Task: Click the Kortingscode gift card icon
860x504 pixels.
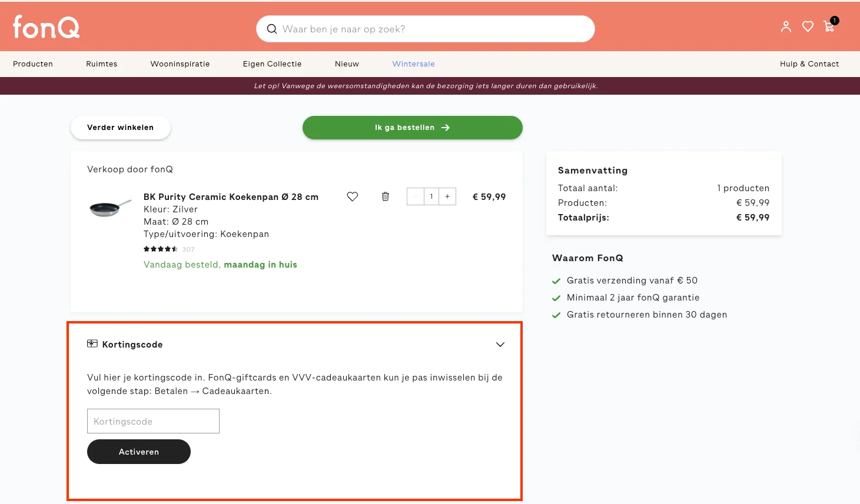Action: (x=92, y=344)
